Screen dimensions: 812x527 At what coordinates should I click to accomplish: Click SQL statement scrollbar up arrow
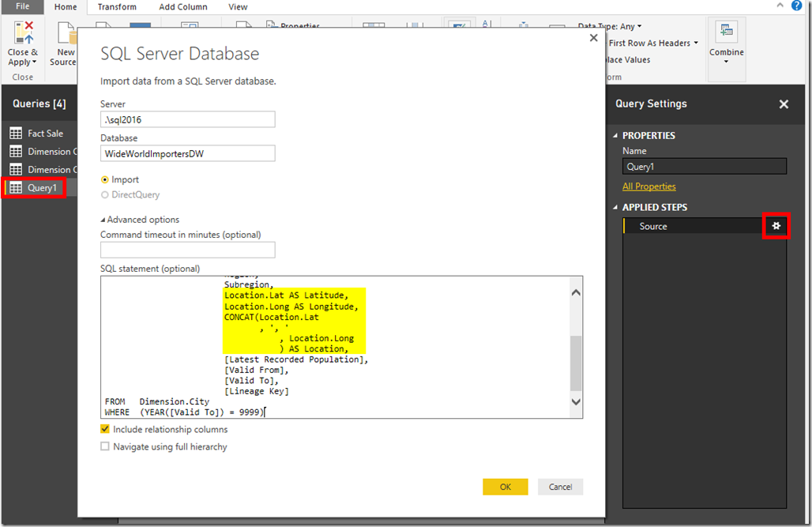pyautogui.click(x=576, y=292)
